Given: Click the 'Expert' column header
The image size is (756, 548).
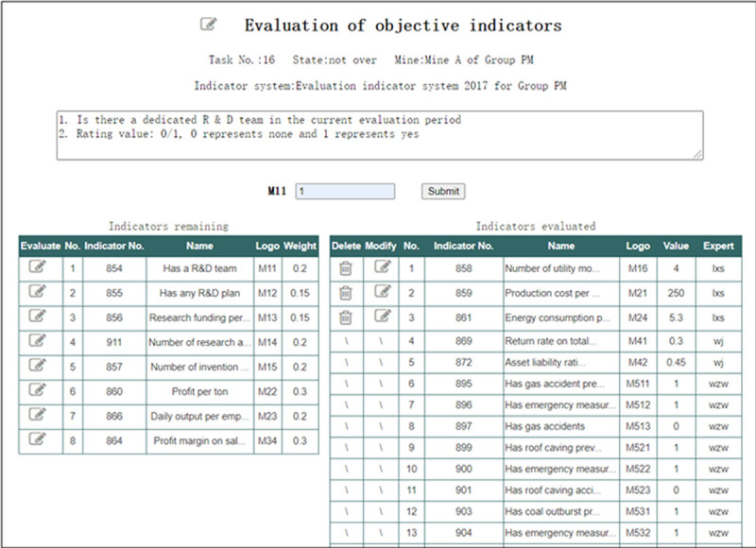Looking at the screenshot, I should (718, 246).
